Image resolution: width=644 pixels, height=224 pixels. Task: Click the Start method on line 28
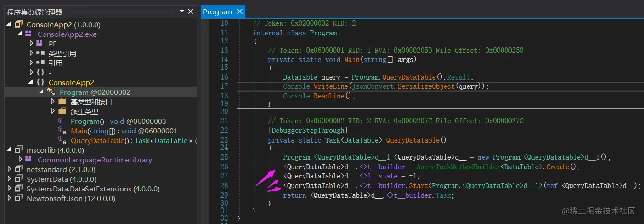[418, 186]
